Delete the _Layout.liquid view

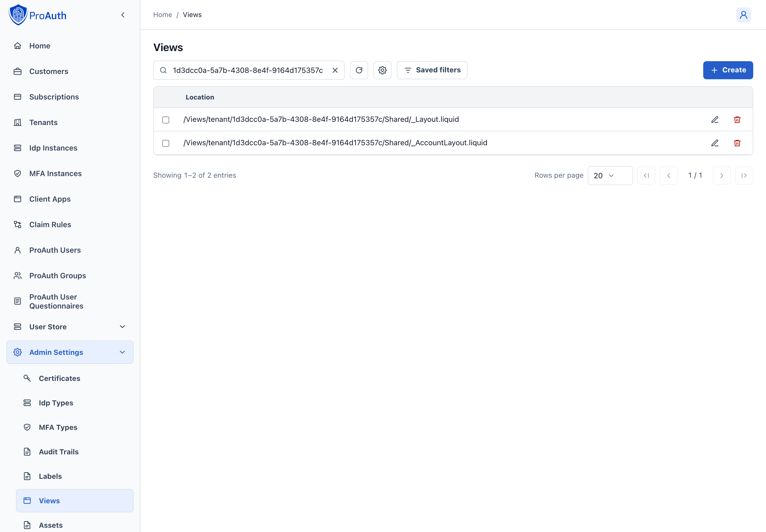pos(737,120)
